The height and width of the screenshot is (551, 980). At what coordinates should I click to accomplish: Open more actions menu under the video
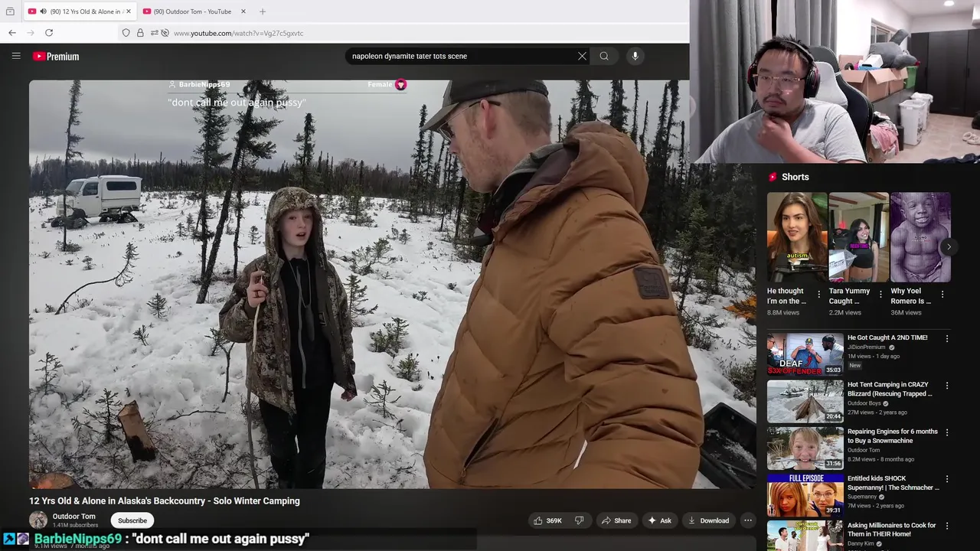click(x=748, y=520)
